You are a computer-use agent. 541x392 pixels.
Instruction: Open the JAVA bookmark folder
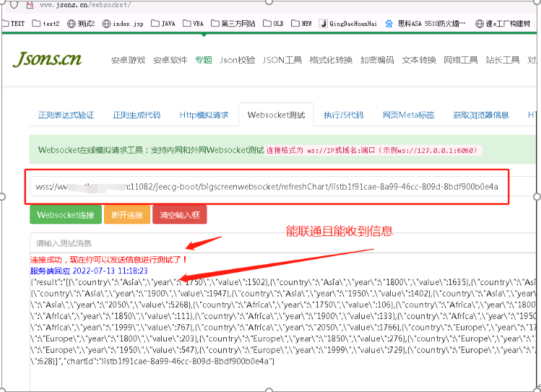point(163,23)
